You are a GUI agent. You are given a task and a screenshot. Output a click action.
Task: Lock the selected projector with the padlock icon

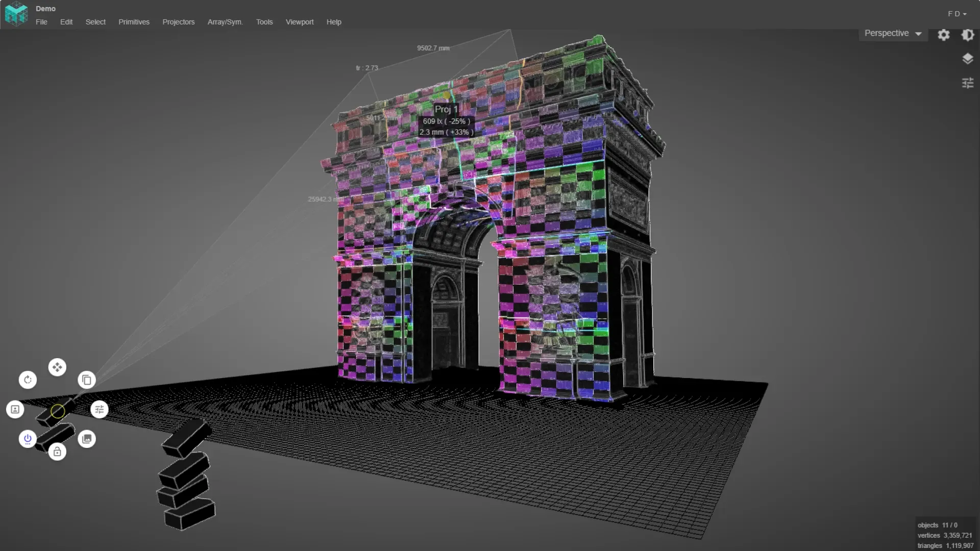pyautogui.click(x=57, y=452)
